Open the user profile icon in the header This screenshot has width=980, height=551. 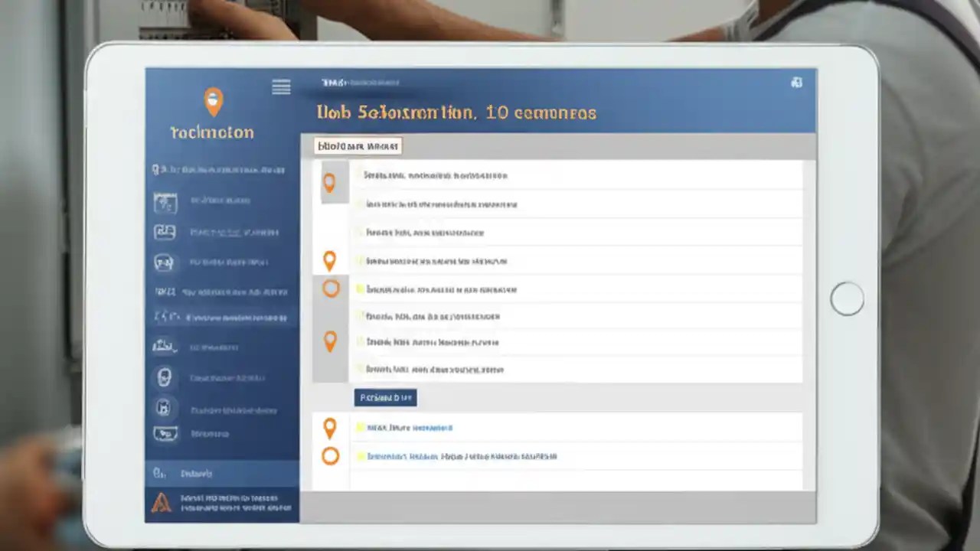pyautogui.click(x=796, y=83)
